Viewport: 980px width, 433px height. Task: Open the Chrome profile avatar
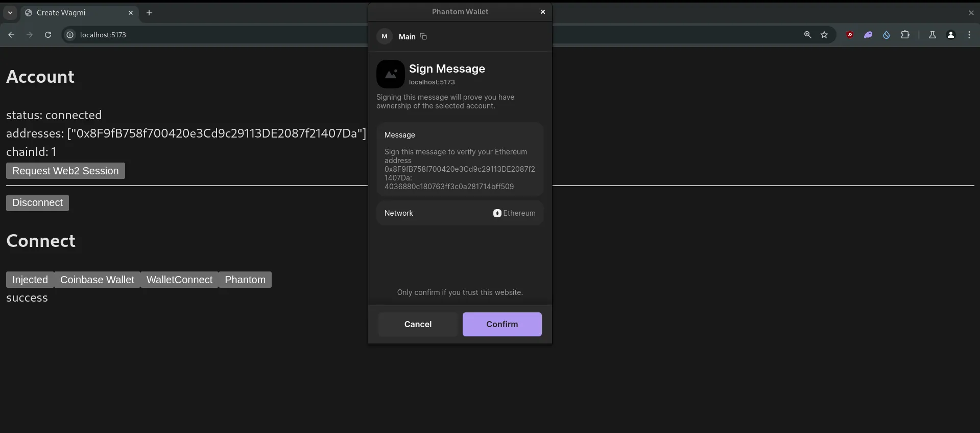950,35
